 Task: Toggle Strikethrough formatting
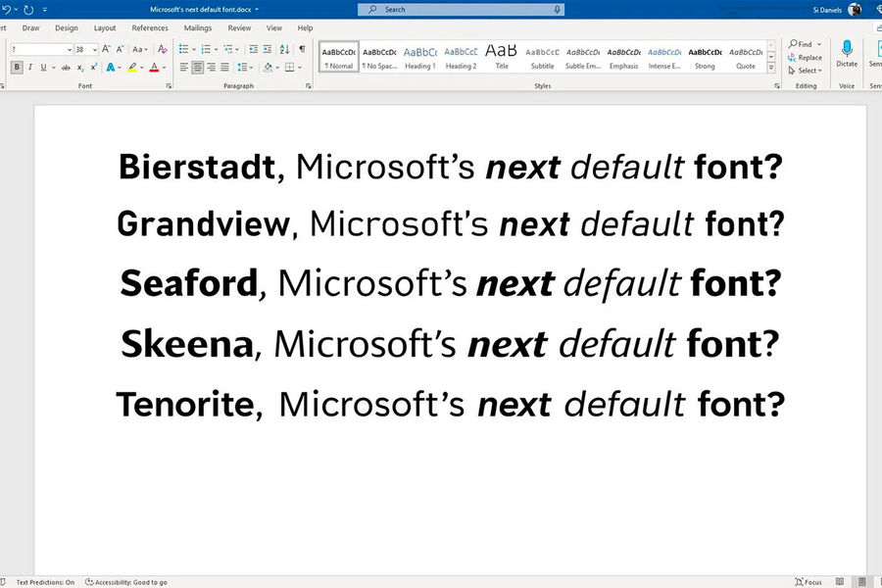click(x=66, y=68)
